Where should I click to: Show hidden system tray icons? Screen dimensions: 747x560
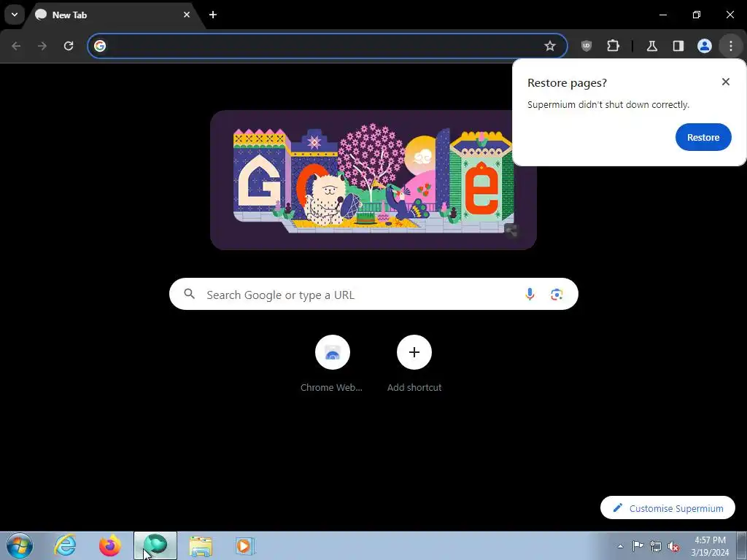(x=620, y=546)
